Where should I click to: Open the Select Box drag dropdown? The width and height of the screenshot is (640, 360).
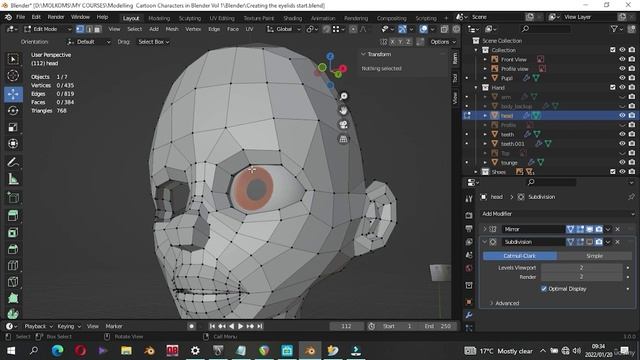153,42
